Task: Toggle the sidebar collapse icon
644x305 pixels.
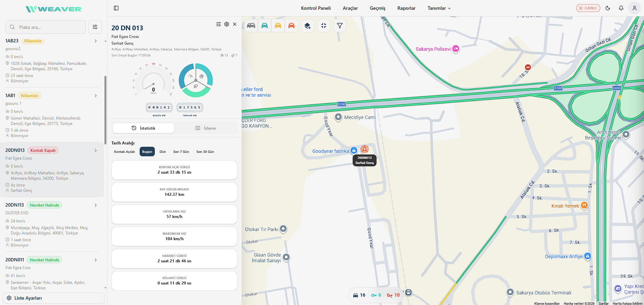Action: click(116, 8)
